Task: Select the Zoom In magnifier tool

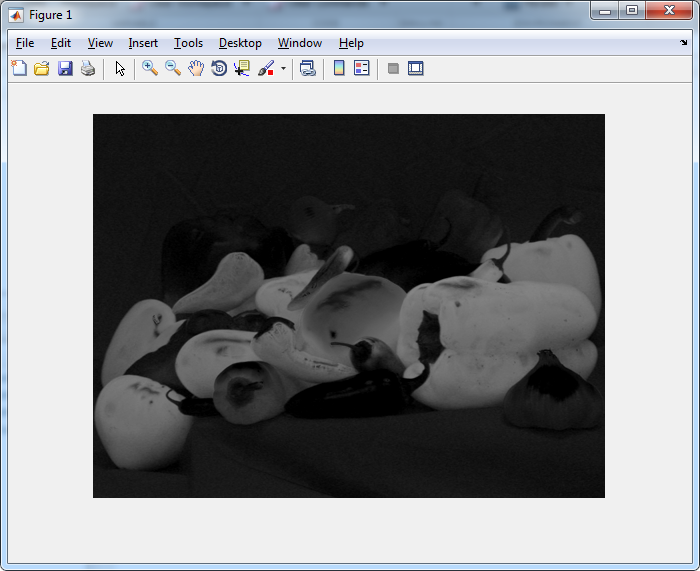Action: click(150, 69)
